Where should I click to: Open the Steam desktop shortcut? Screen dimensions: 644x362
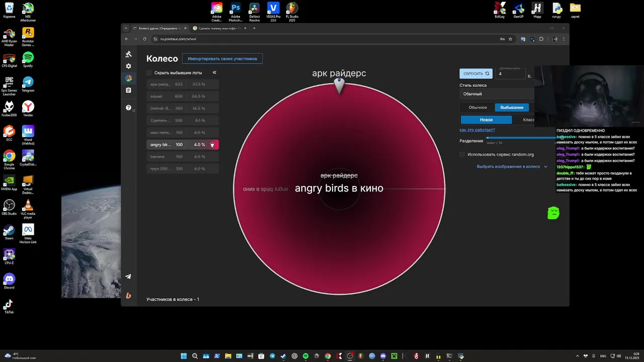[9, 232]
